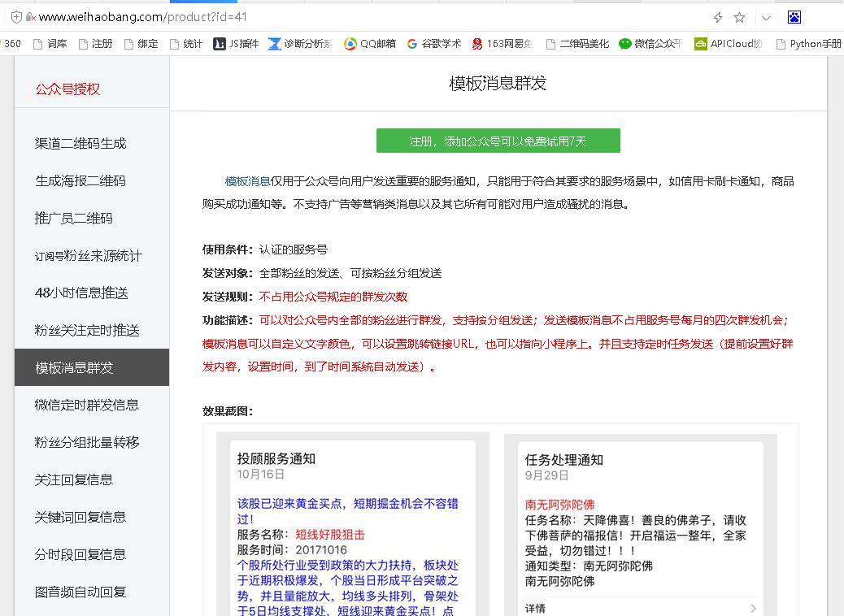The image size is (844, 616).
Task: Click the lightning speed-mode icon
Action: tap(717, 18)
